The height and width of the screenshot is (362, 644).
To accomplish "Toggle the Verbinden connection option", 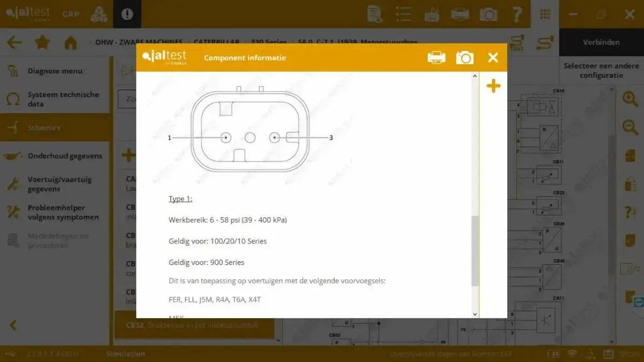I will 601,41.
